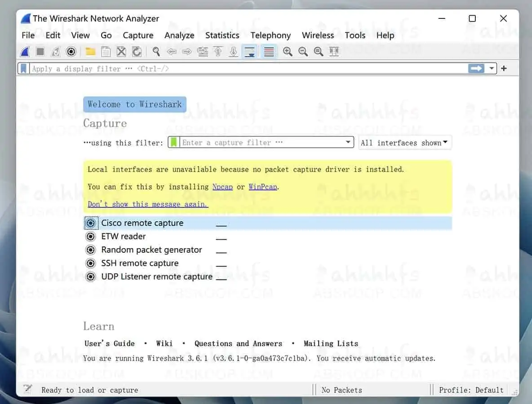Open the All interfaces shown dropdown
532x404 pixels.
[x=404, y=142]
